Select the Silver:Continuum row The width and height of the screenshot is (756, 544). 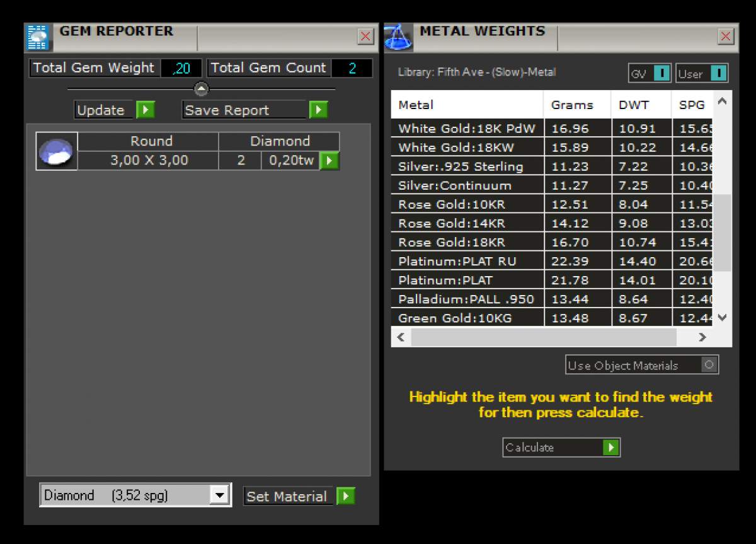552,185
